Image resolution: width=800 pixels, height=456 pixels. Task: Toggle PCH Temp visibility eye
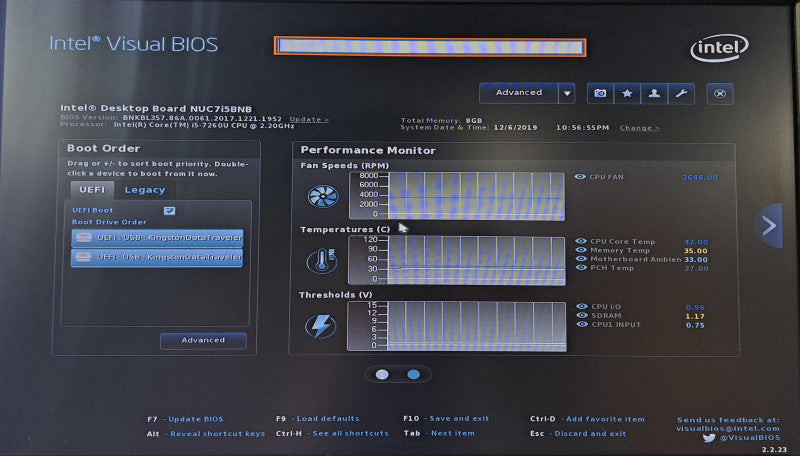pos(581,267)
